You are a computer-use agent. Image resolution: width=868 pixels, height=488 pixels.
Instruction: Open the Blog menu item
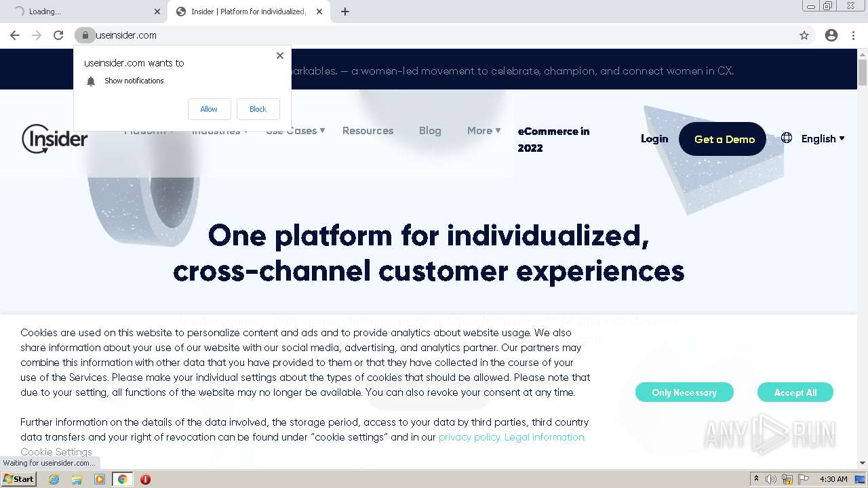430,131
